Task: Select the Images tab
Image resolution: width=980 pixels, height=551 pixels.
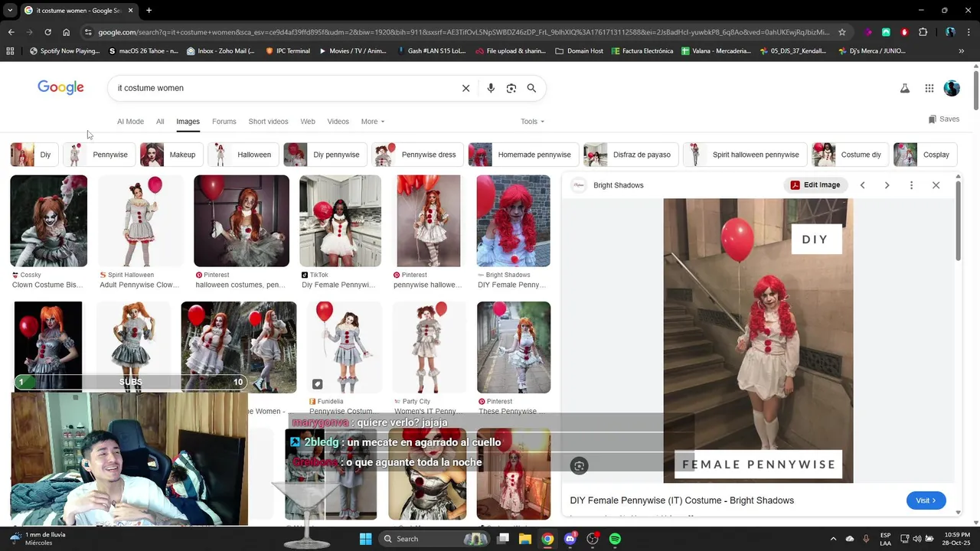Action: click(188, 122)
